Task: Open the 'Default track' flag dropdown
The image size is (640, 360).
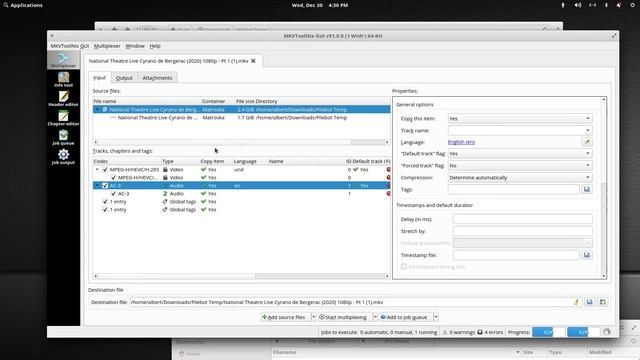Action: (520, 153)
